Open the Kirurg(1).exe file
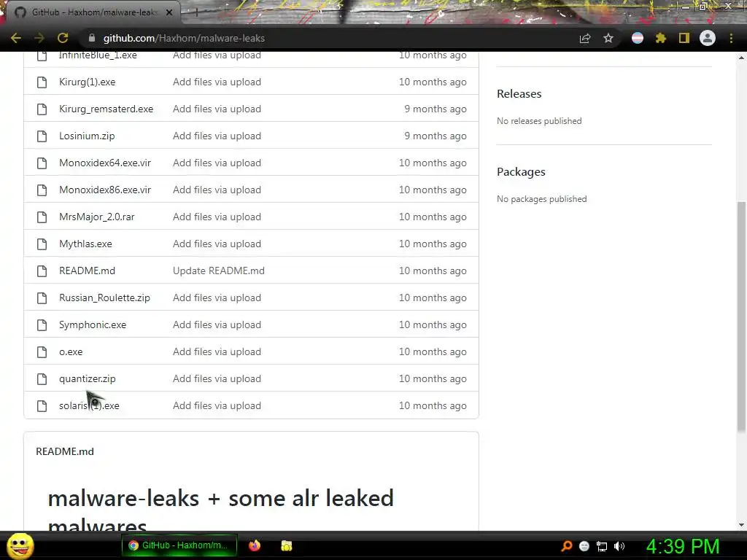This screenshot has width=747, height=560. pyautogui.click(x=88, y=82)
